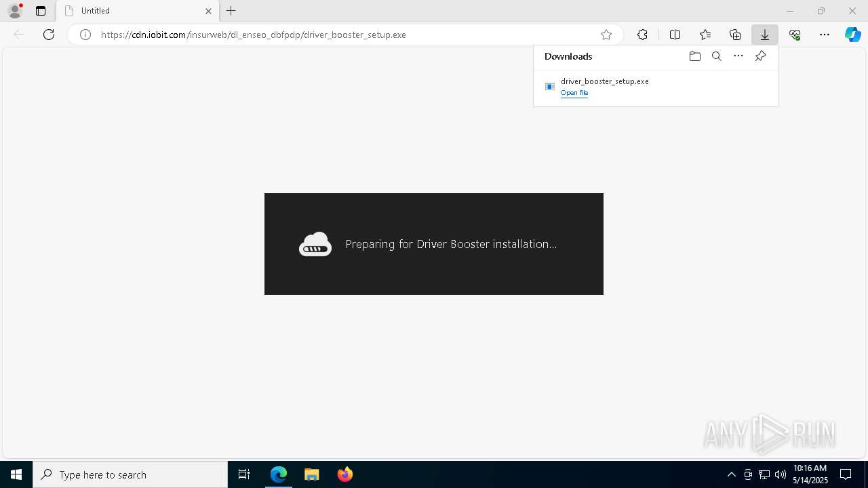Image resolution: width=868 pixels, height=488 pixels.
Task: Open File Explorer from taskbar
Action: click(311, 474)
